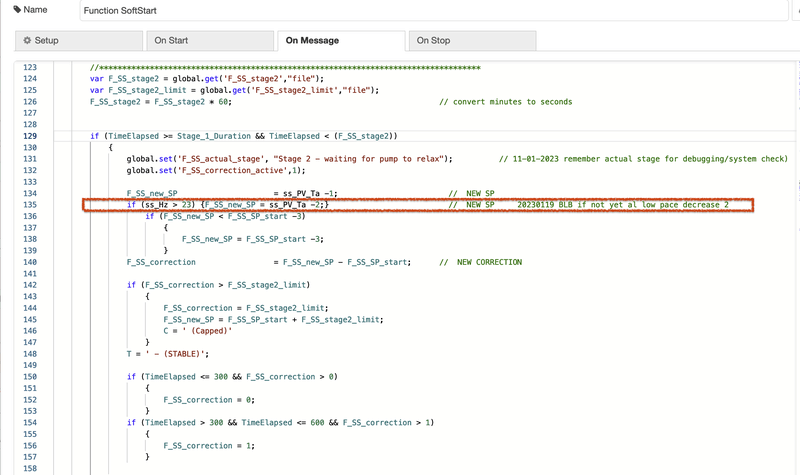800x475 pixels.
Task: Open the On Stop tab
Action: click(472, 41)
